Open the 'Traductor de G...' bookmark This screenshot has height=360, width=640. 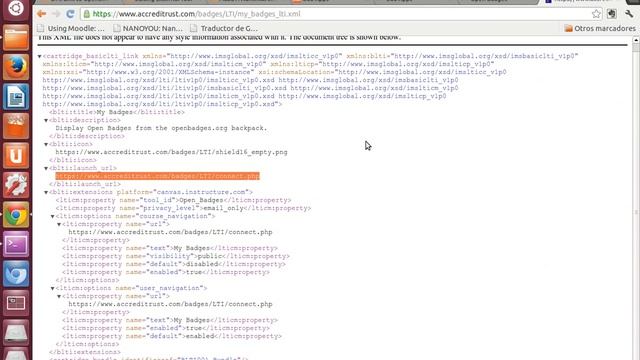(224, 28)
